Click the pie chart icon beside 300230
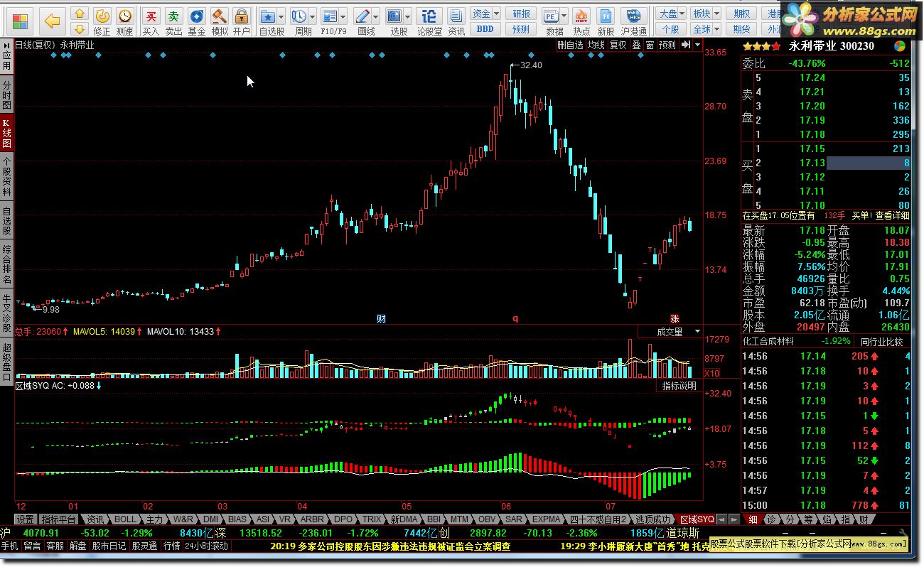The height and width of the screenshot is (567, 924). point(900,46)
